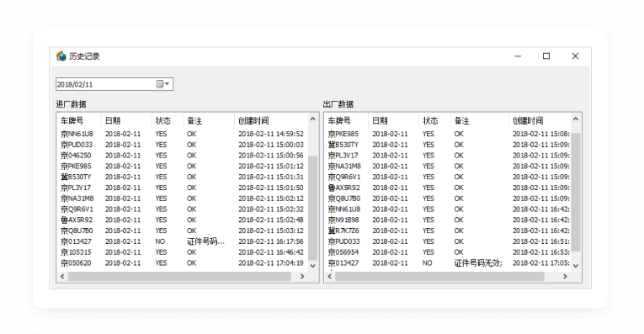
Task: Select 京Q8U7B0 row in 出厂数据
Action: pos(448,199)
